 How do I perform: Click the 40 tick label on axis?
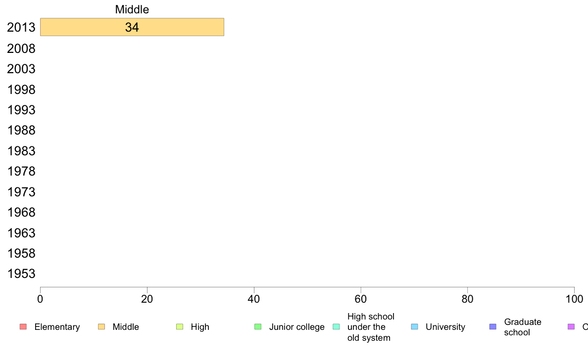click(x=254, y=299)
